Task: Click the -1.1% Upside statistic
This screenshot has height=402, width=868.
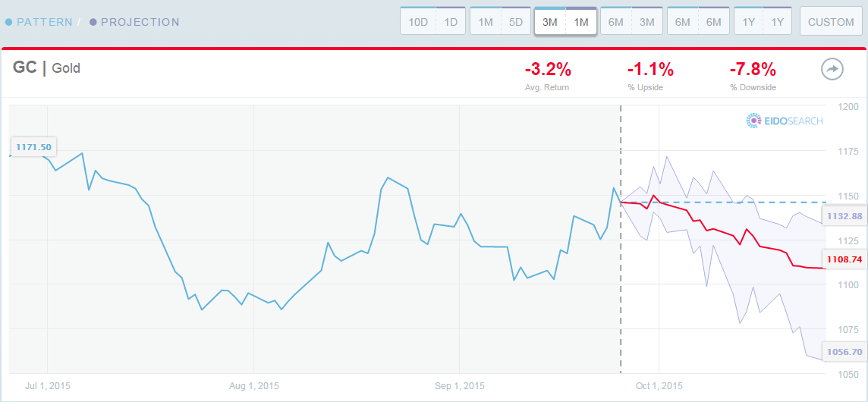Action: click(x=650, y=70)
